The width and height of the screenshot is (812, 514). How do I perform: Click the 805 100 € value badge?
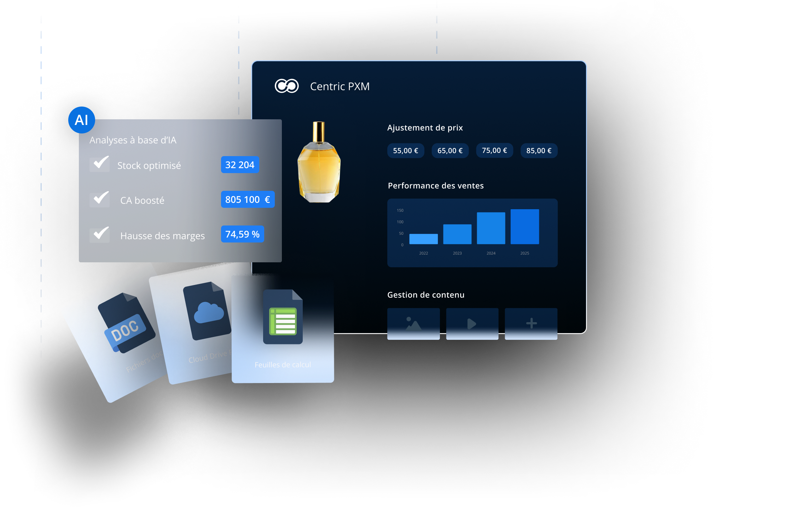click(x=248, y=200)
